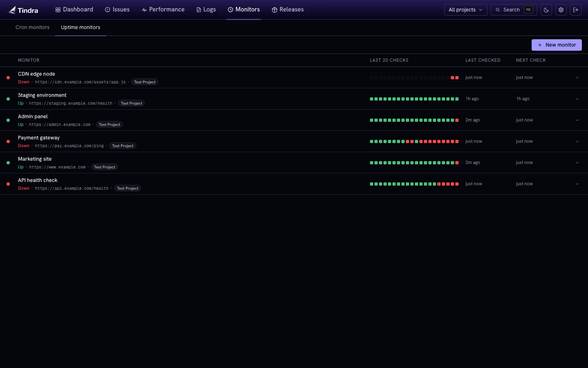Click the Last Checked column header
This screenshot has height=368, width=588.
pyautogui.click(x=483, y=60)
